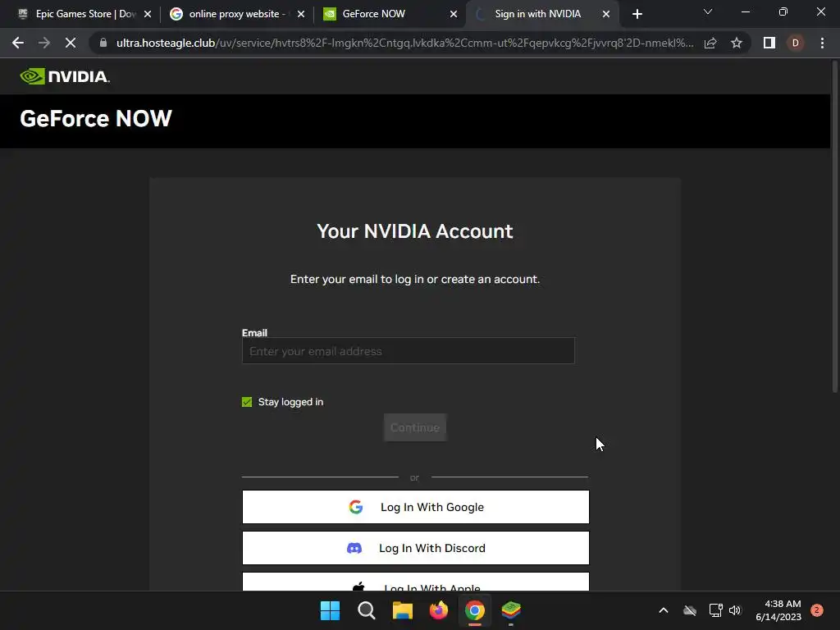Click the OneDrive tray cloud icon
This screenshot has height=630, width=840.
[690, 610]
